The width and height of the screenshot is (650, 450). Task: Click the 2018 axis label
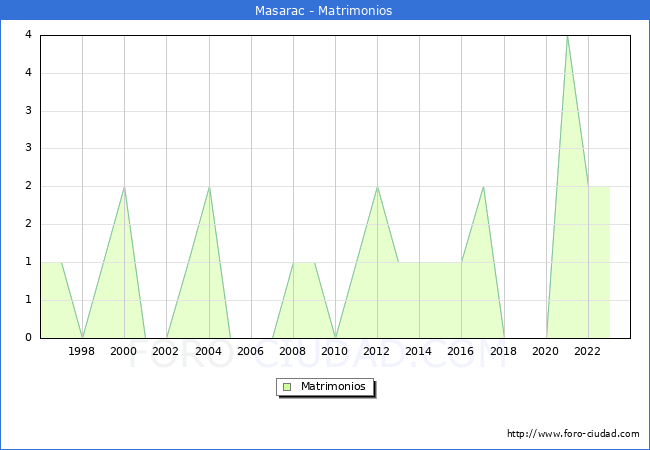[503, 351]
